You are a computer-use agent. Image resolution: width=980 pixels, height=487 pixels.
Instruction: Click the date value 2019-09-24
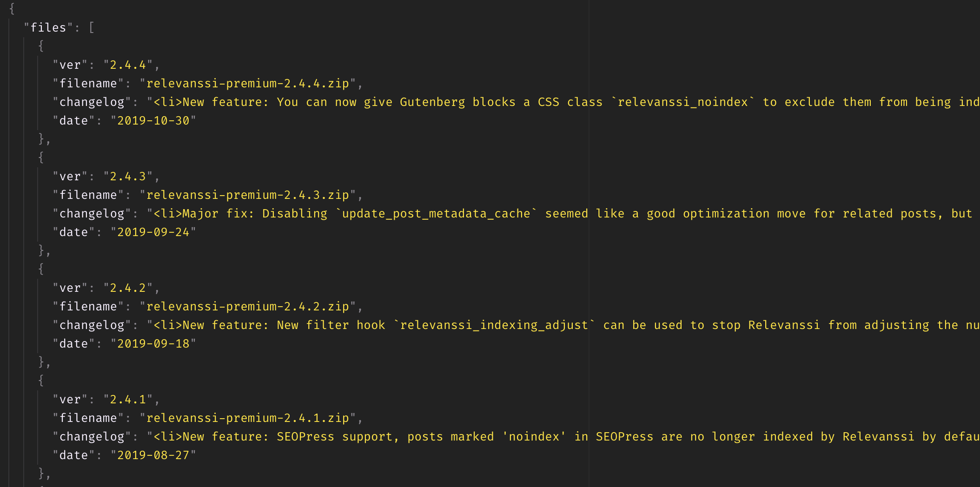pyautogui.click(x=153, y=232)
